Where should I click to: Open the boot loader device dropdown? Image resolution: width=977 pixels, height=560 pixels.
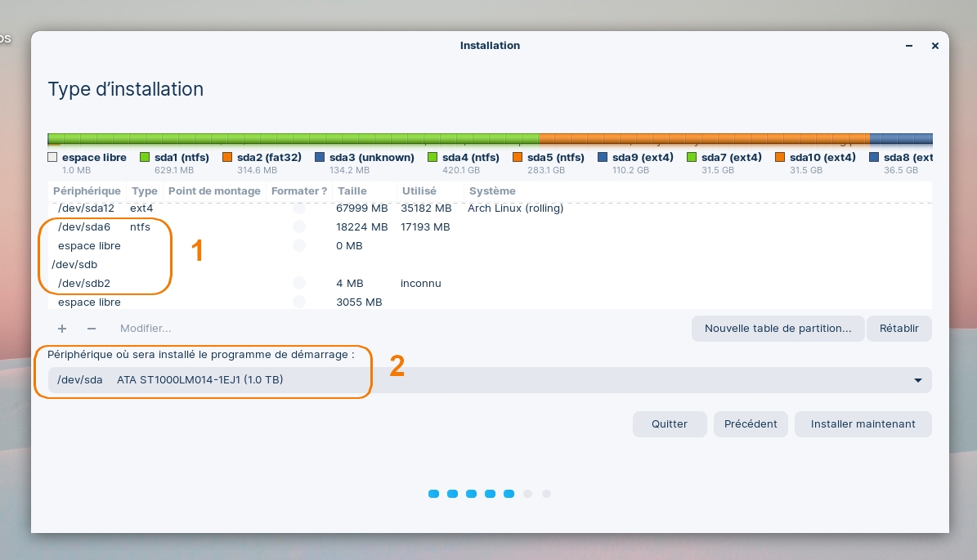[x=489, y=380]
